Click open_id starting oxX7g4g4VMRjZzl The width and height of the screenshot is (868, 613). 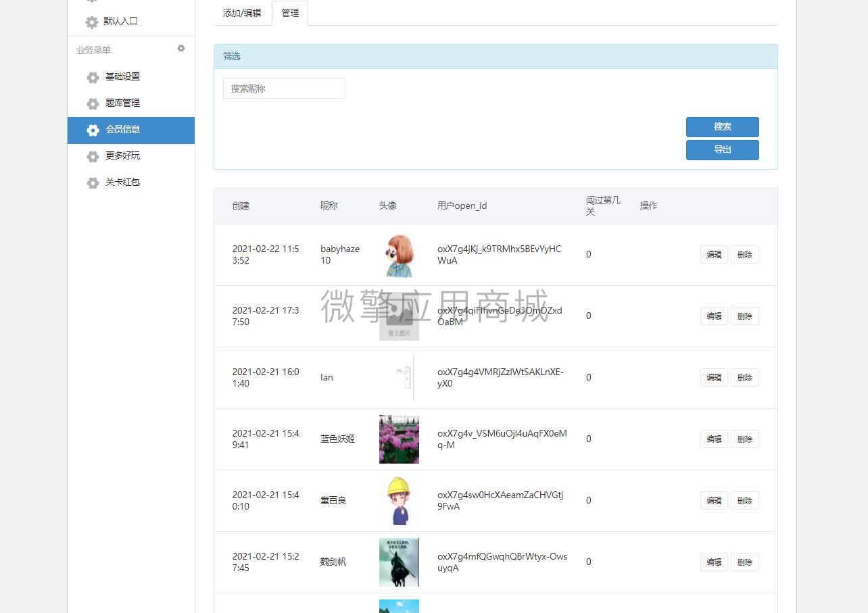(501, 378)
